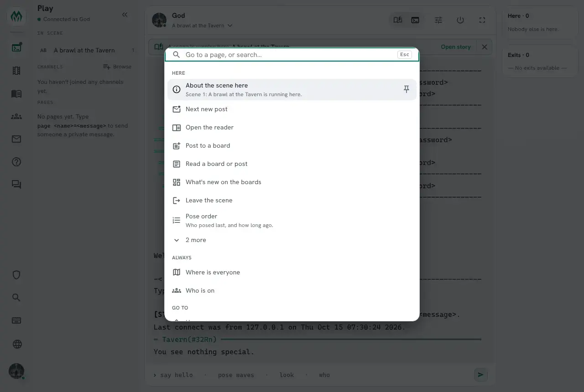Select Post to a board

(x=292, y=146)
